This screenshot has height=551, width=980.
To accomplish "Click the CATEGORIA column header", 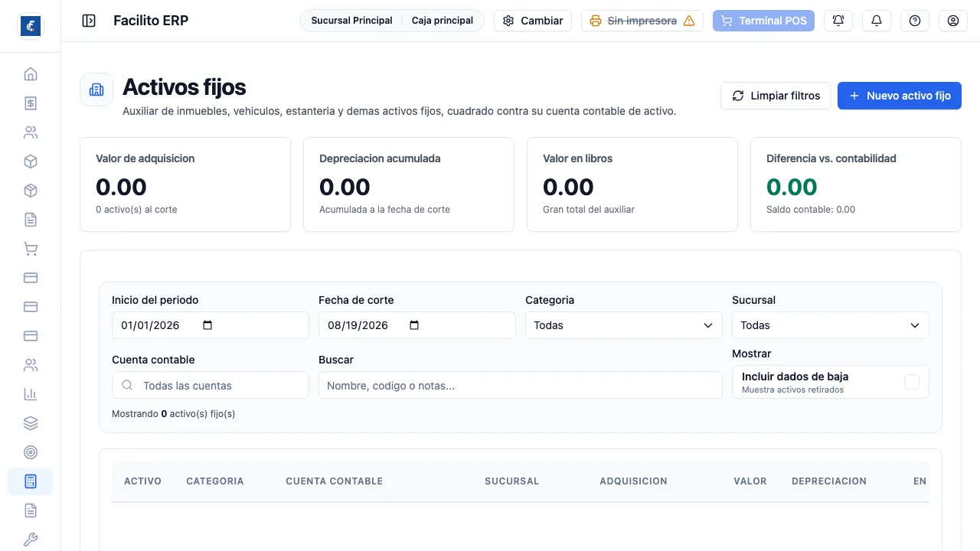I will coord(215,481).
